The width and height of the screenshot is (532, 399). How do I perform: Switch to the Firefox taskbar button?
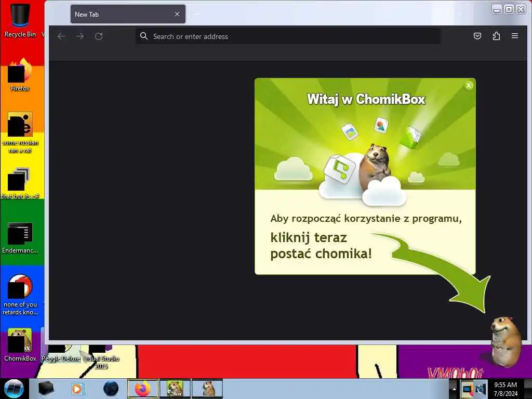(x=143, y=389)
